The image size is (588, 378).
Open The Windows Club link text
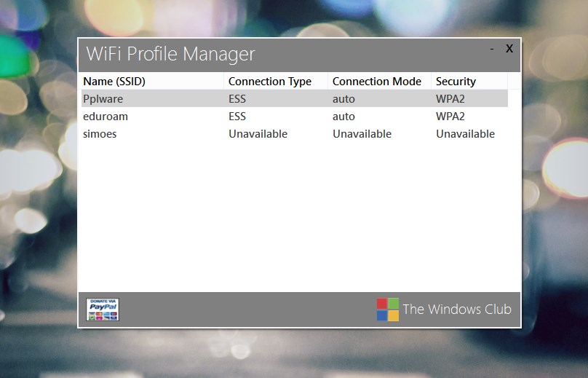coord(457,309)
